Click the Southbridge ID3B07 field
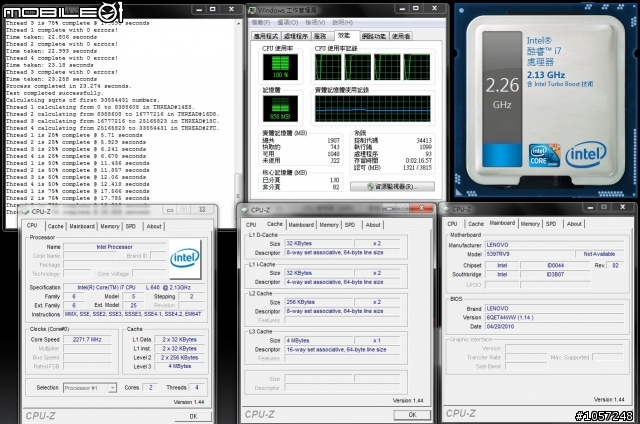This screenshot has height=424, width=640. click(x=556, y=274)
